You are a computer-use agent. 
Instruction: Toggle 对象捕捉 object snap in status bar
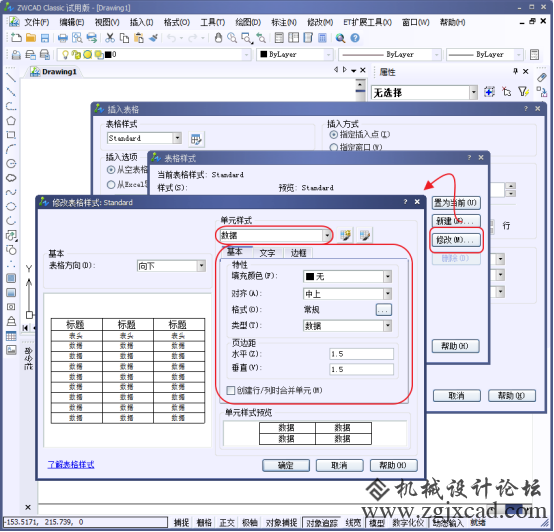pos(281,523)
